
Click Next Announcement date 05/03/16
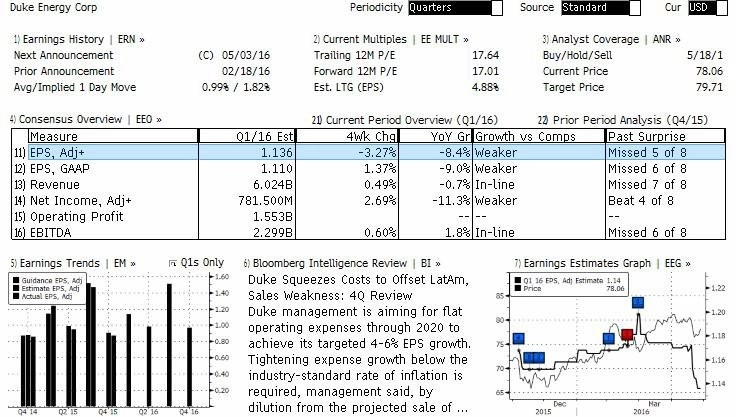click(246, 55)
